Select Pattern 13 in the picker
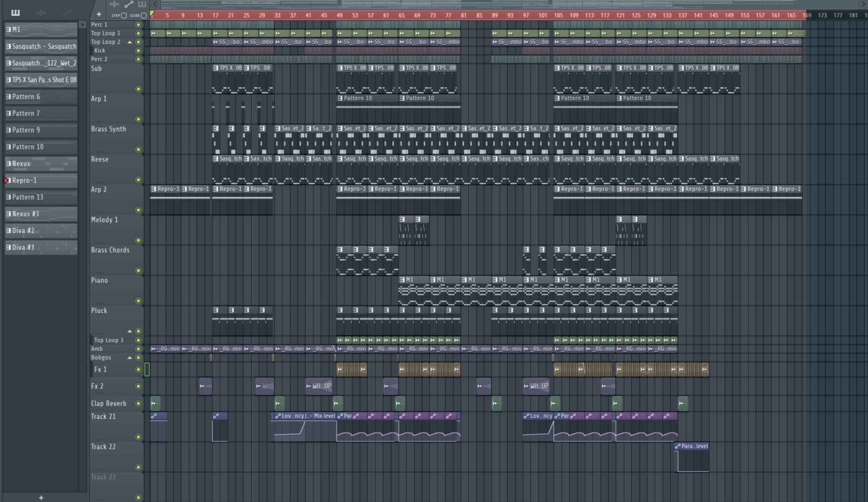The height and width of the screenshot is (502, 868). coord(41,197)
